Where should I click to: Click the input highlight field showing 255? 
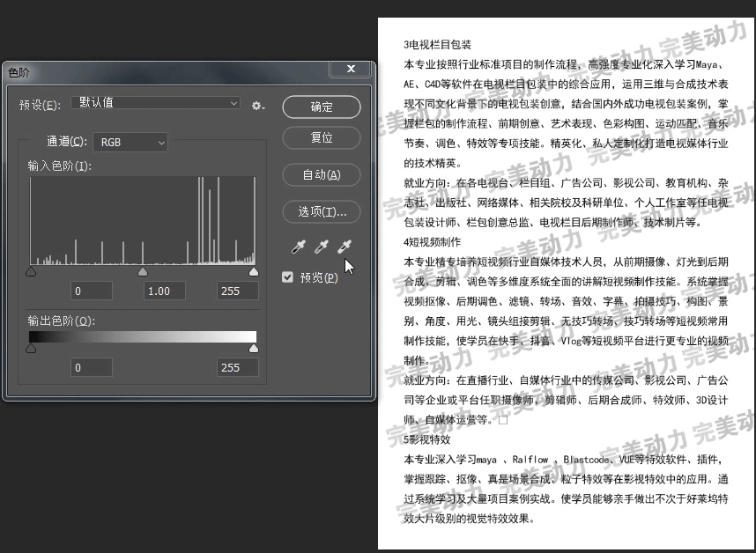[237, 291]
